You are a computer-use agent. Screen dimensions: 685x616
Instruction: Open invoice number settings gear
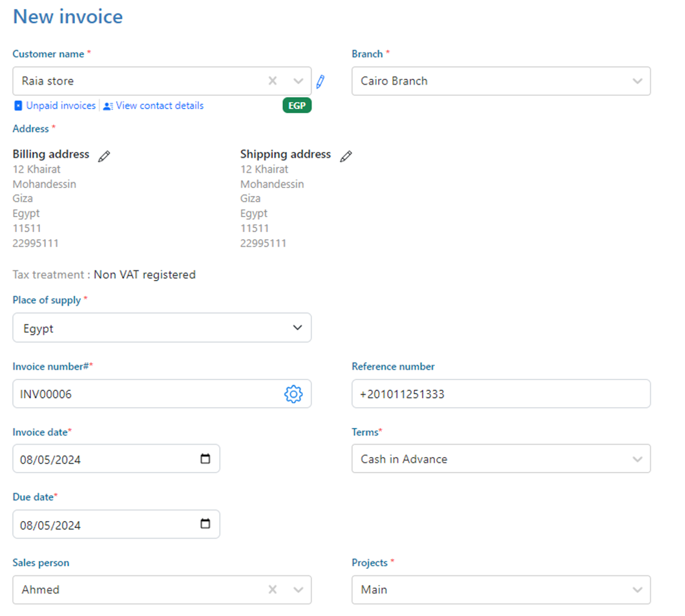[x=293, y=394]
